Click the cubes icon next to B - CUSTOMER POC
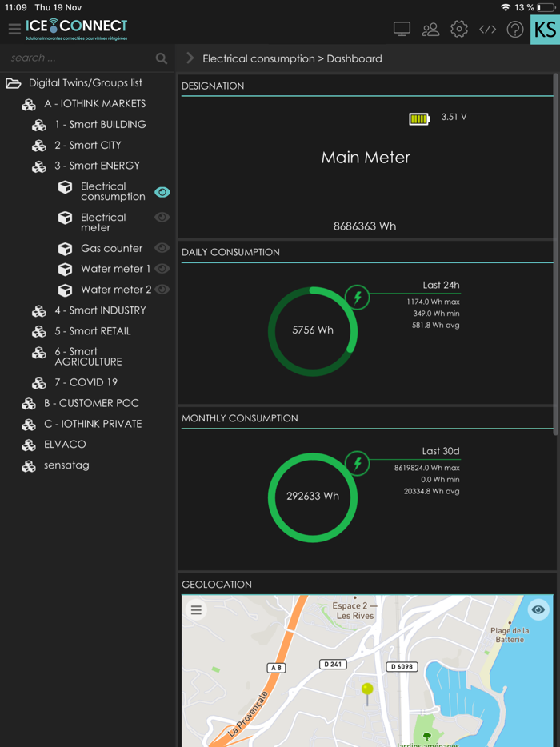This screenshot has width=560, height=747. click(x=29, y=404)
